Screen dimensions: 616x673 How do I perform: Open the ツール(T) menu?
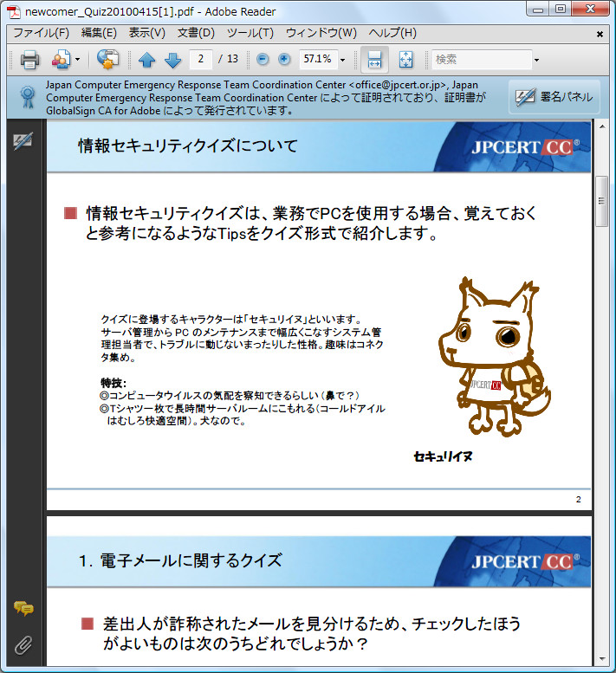[250, 33]
